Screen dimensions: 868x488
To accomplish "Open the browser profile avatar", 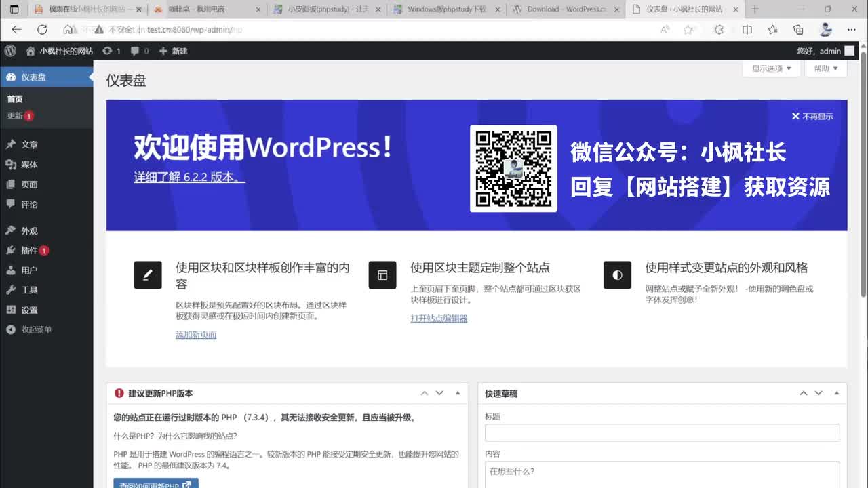I will click(x=825, y=30).
